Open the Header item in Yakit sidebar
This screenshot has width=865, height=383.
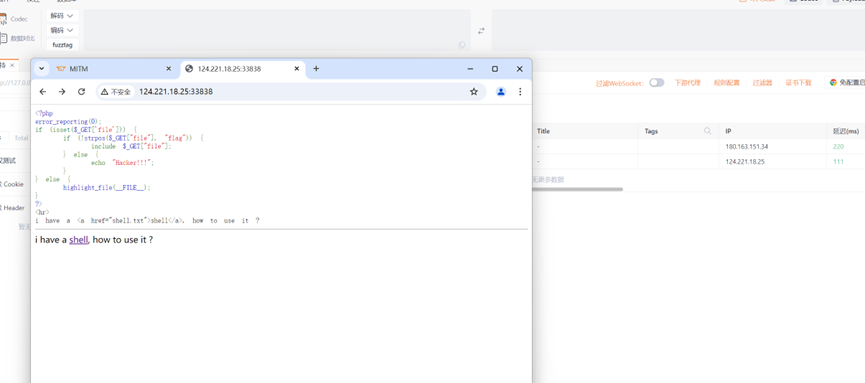click(13, 208)
